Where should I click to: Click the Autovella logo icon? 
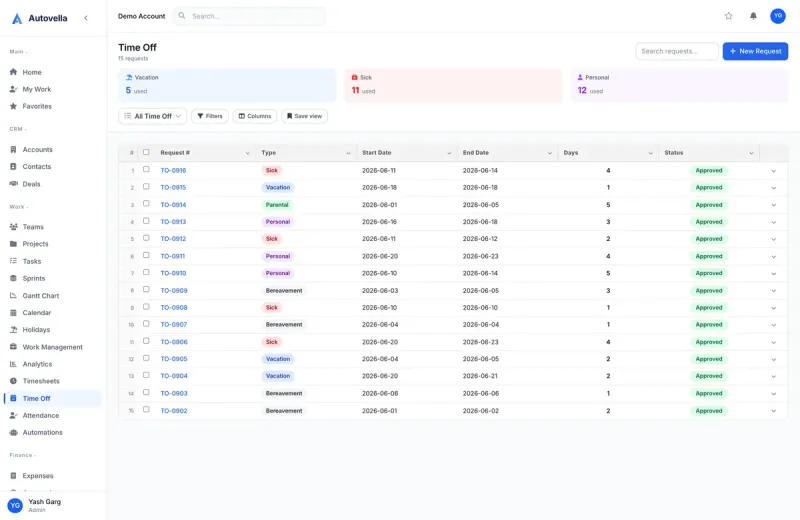[17, 18]
